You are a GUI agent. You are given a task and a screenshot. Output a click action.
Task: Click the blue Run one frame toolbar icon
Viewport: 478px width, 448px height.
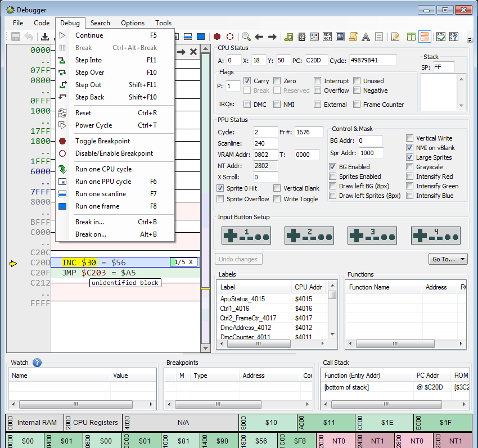coord(201,37)
